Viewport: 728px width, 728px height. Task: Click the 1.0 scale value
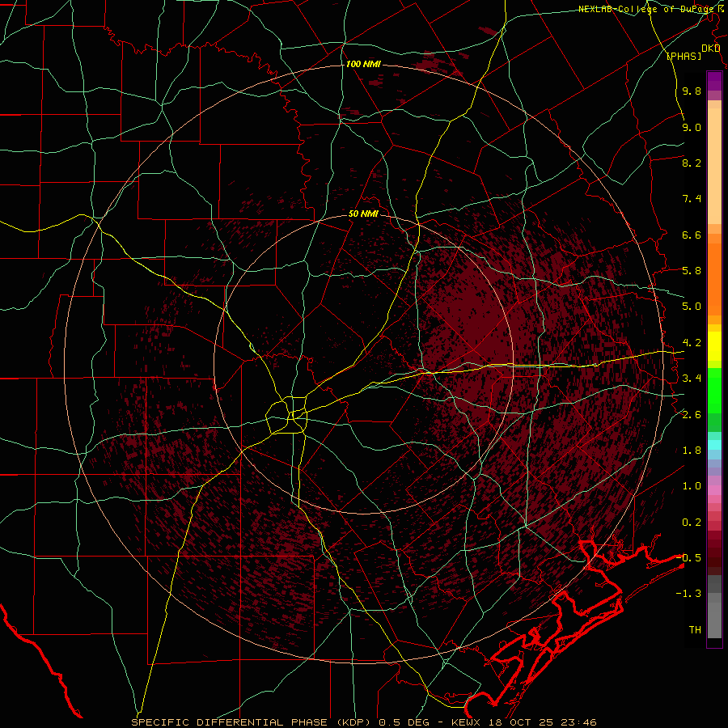click(692, 487)
